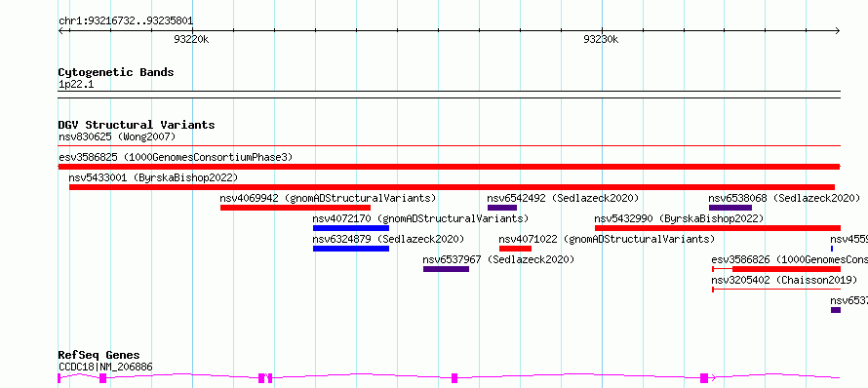Click the nsv6542492 (Sedlazeck2020) label

coord(563,198)
